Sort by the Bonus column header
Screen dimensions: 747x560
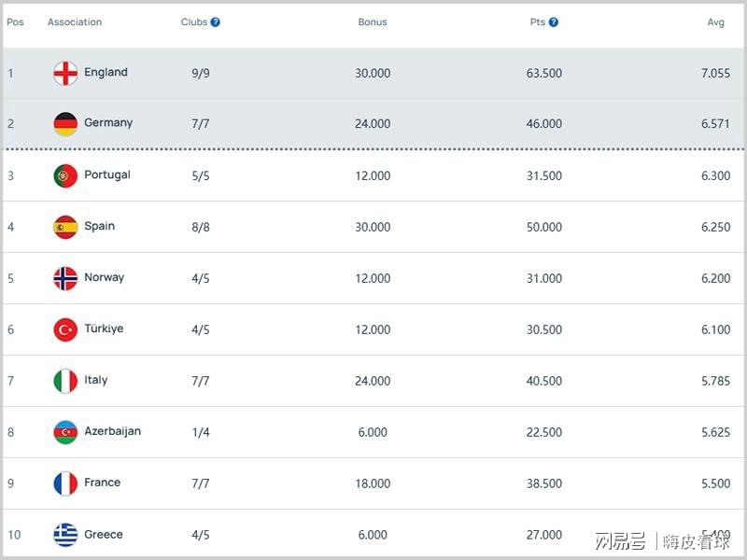(x=373, y=22)
